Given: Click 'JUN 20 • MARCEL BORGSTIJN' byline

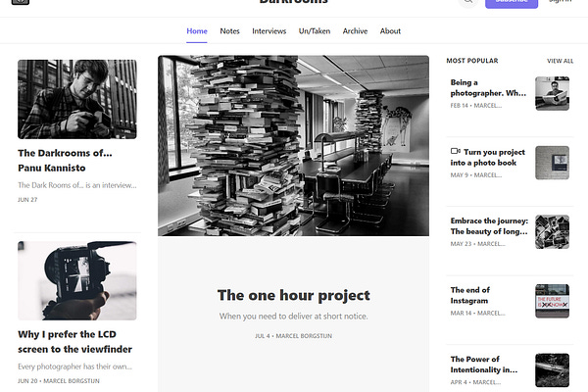Looking at the screenshot, I should [x=59, y=381].
